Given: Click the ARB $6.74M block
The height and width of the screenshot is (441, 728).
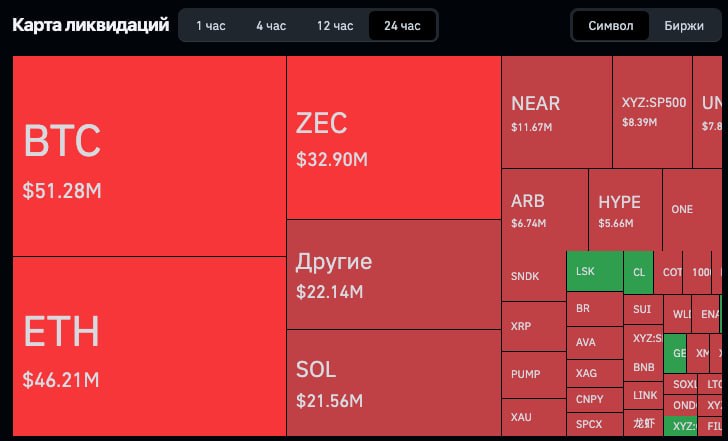Looking at the screenshot, I should click(x=545, y=210).
